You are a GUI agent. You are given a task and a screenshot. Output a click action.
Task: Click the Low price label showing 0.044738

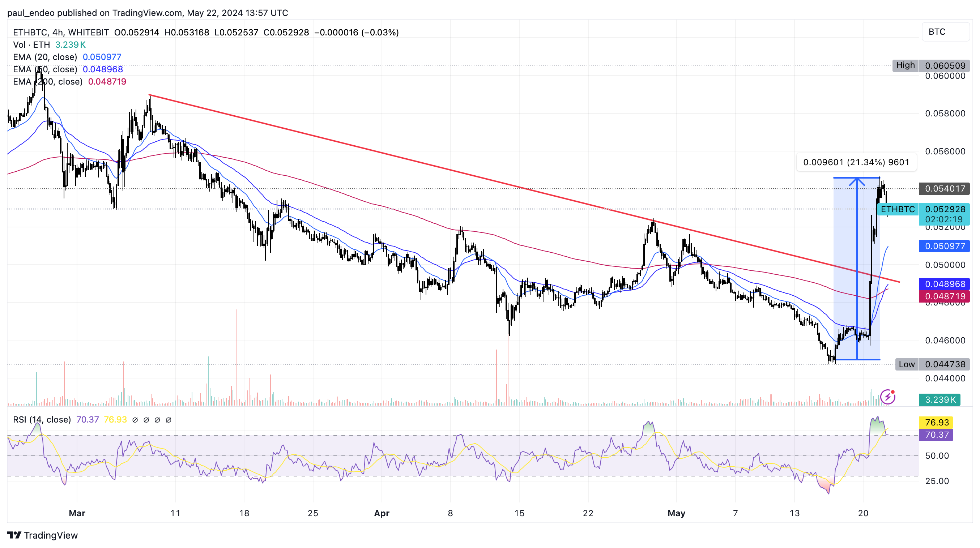[945, 364]
